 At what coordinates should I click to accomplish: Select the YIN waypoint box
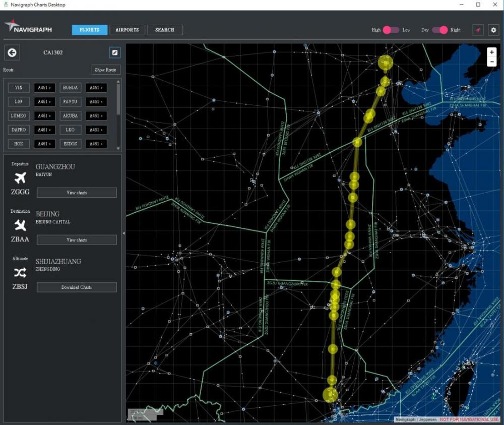19,87
